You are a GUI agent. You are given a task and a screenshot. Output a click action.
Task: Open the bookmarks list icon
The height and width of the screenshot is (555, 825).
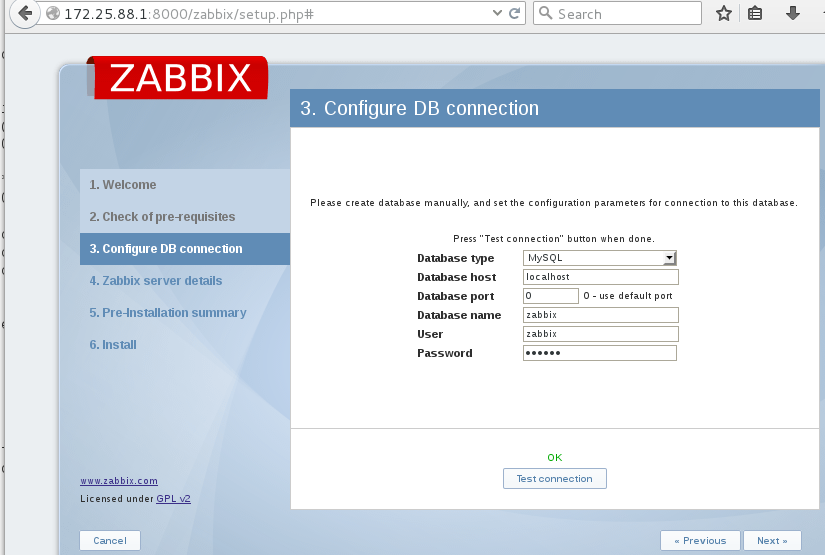pos(754,13)
